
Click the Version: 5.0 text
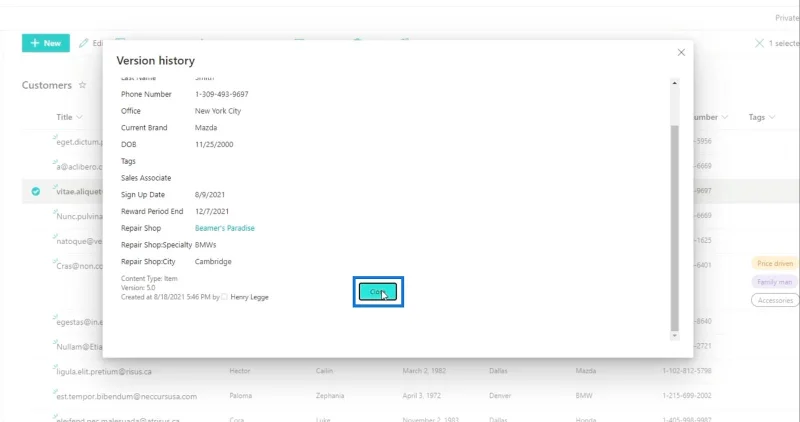click(x=138, y=288)
